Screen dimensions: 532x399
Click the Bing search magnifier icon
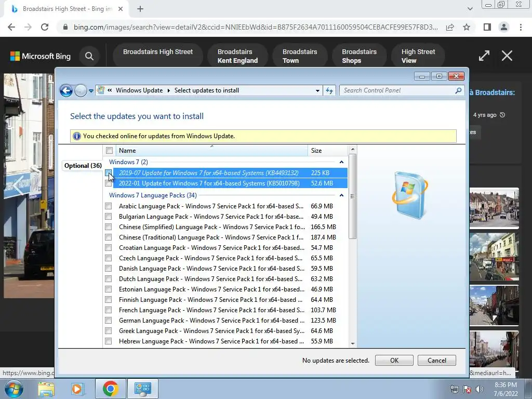pos(89,56)
